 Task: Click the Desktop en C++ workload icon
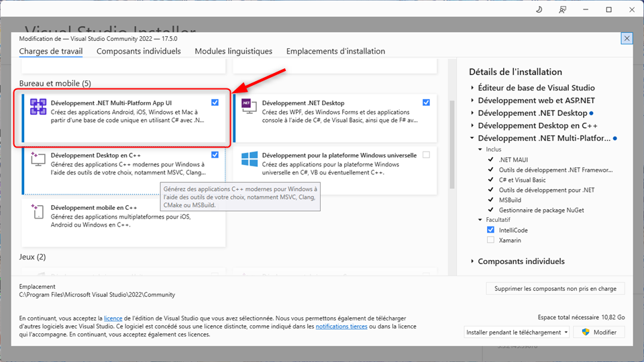[38, 159]
